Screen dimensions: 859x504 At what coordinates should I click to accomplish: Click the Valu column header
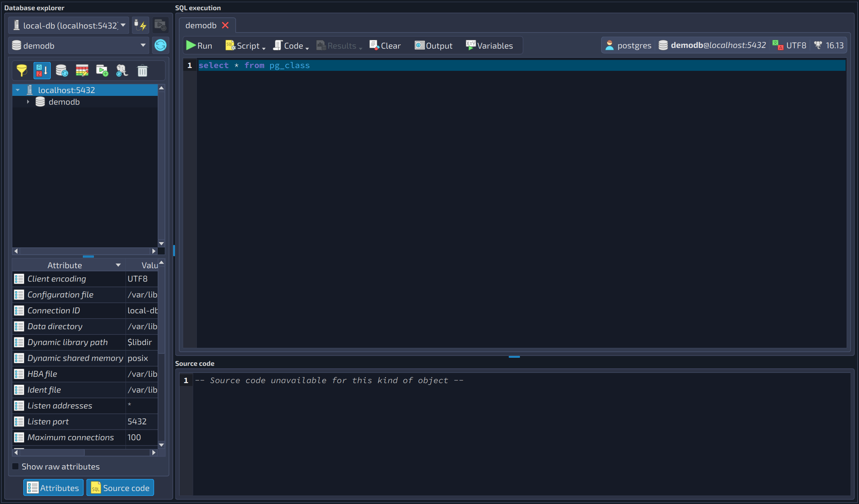142,265
